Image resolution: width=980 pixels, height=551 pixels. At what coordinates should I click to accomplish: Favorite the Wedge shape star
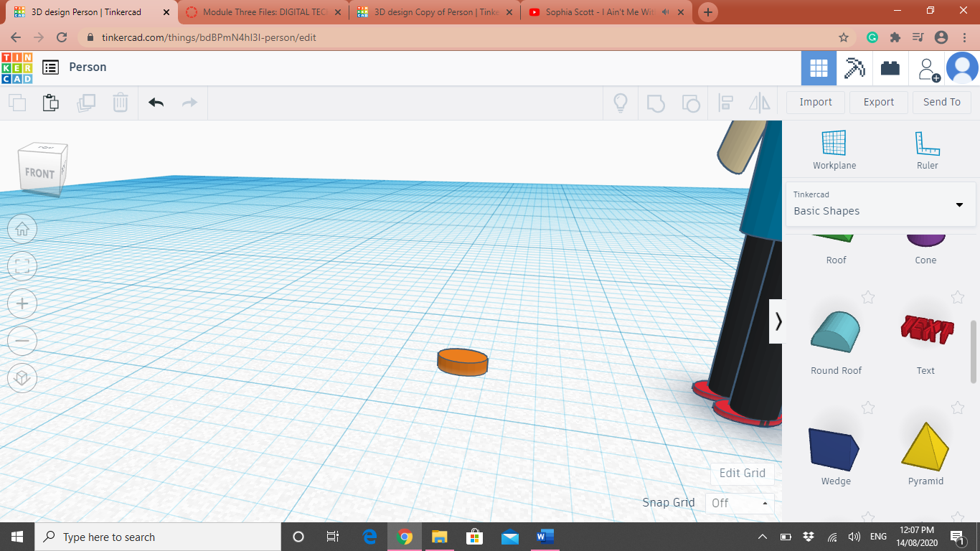point(868,408)
